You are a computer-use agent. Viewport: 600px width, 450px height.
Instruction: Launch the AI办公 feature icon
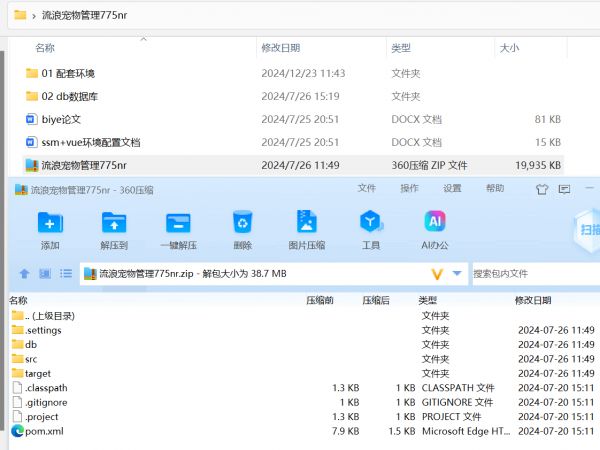[x=434, y=222]
